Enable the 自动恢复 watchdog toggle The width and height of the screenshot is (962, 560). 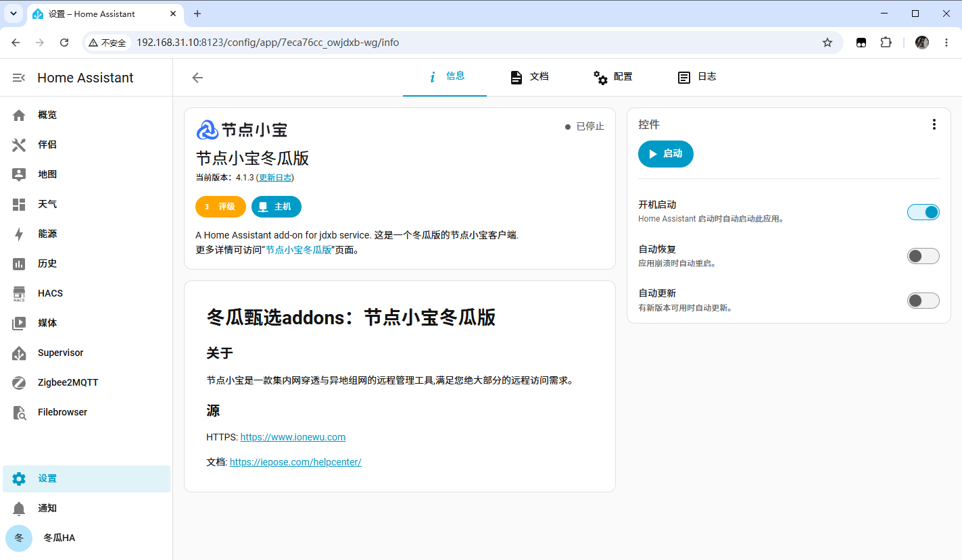click(x=923, y=256)
